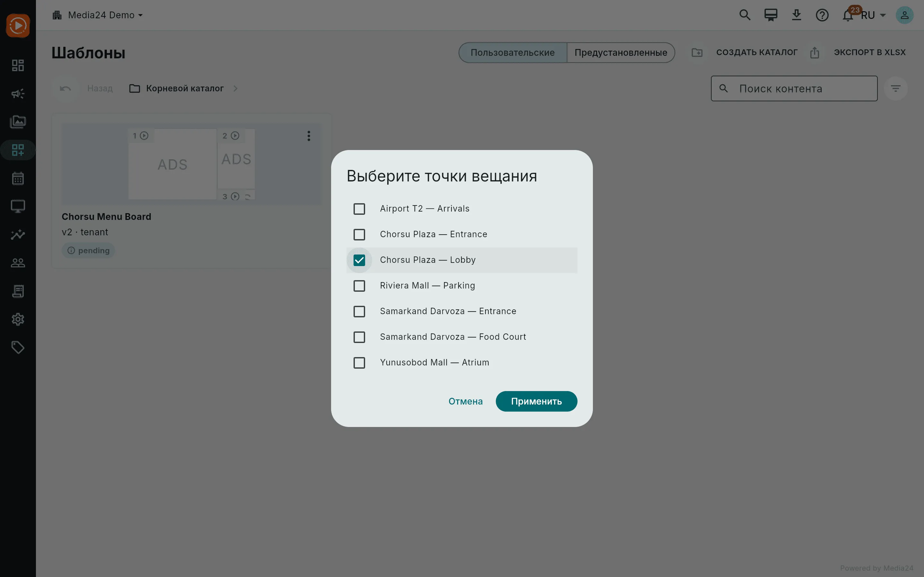Viewport: 924px width, 577px height.
Task: Open the calendar schedule sidebar icon
Action: [x=18, y=178]
